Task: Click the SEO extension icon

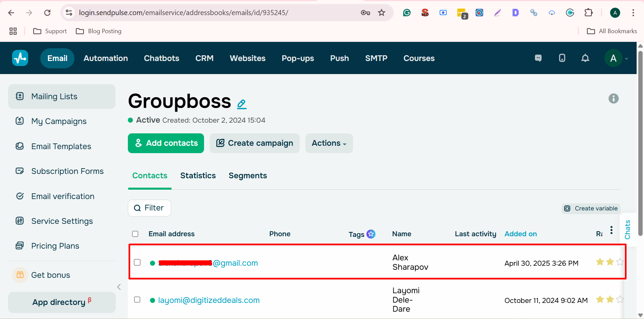Action: 425,13
